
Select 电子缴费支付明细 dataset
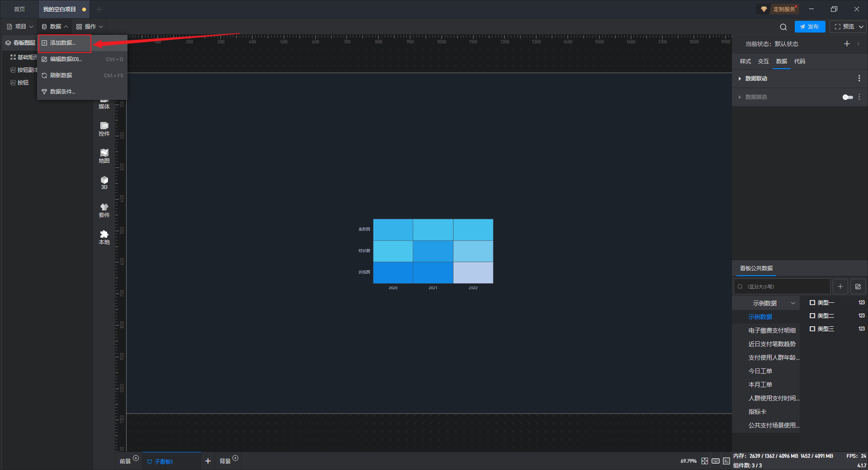pos(772,330)
